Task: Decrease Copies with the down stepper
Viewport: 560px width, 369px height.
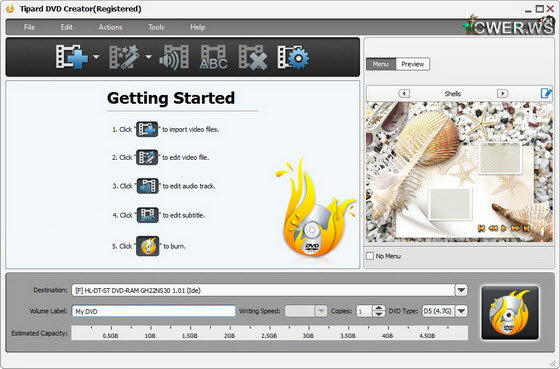Action: [x=379, y=314]
